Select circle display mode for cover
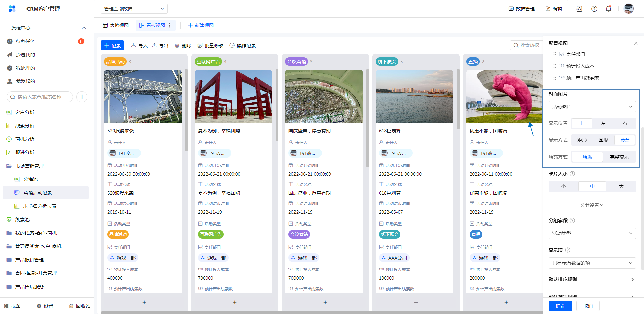644x314 pixels. [x=603, y=140]
